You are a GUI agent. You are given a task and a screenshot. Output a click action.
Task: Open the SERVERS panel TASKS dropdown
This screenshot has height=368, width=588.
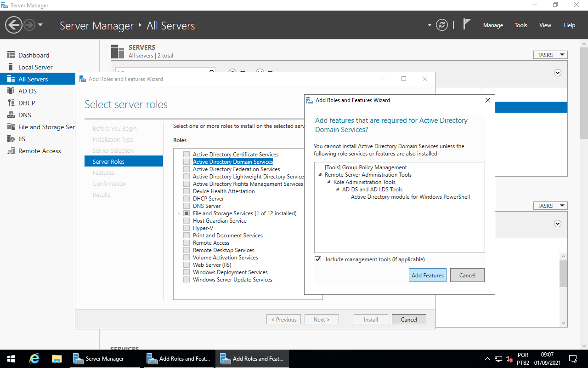(x=550, y=54)
